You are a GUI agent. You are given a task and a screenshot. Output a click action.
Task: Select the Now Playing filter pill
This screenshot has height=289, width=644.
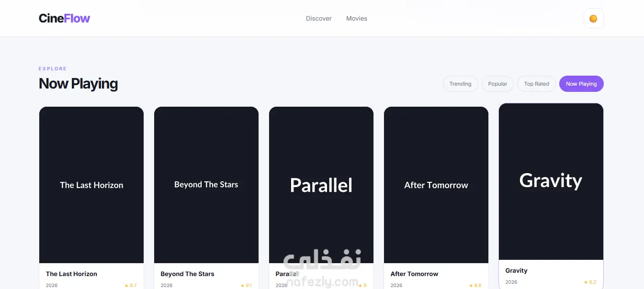581,84
